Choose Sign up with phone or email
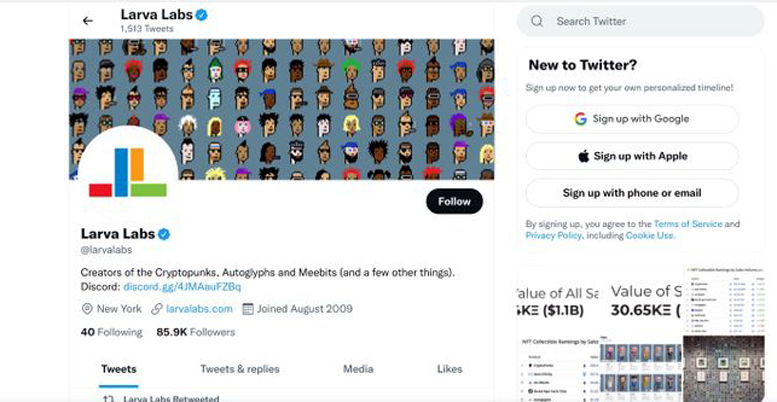 (x=631, y=193)
